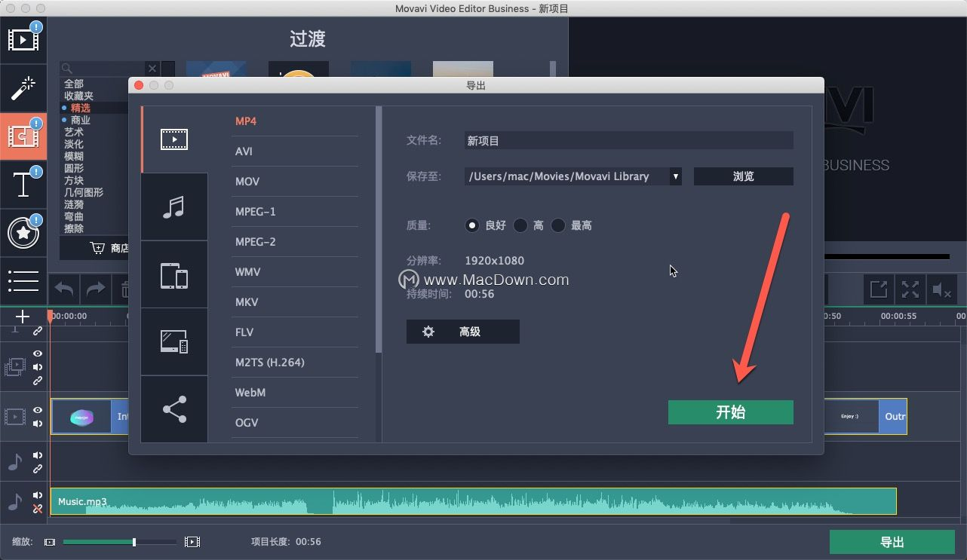Click the main video track film icon
967x560 pixels.
[x=14, y=416]
